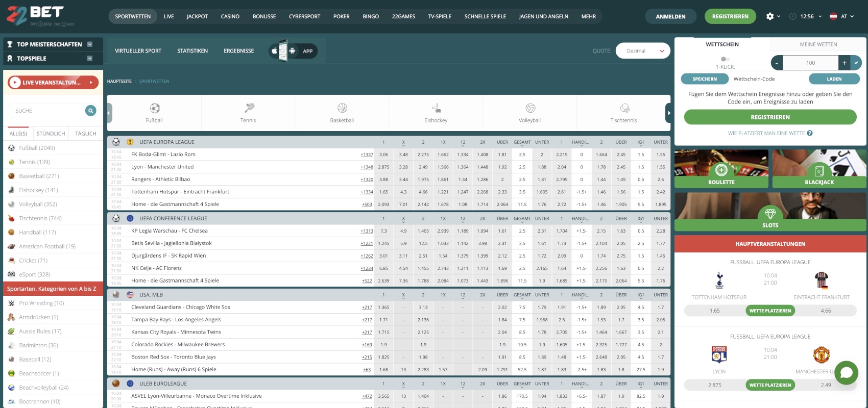Click Wette Platzieren for Tottenham vs Frankfurt

tap(770, 311)
